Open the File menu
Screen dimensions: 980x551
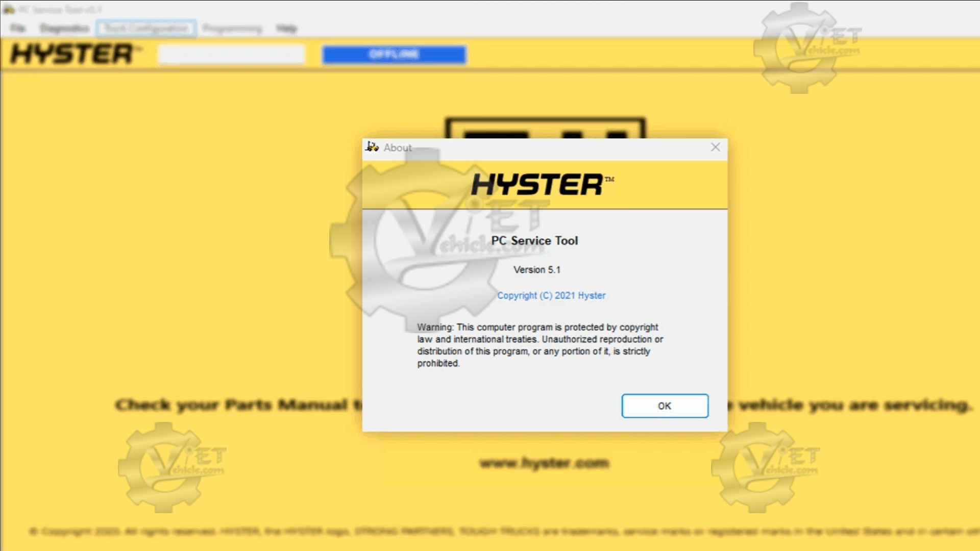point(17,28)
